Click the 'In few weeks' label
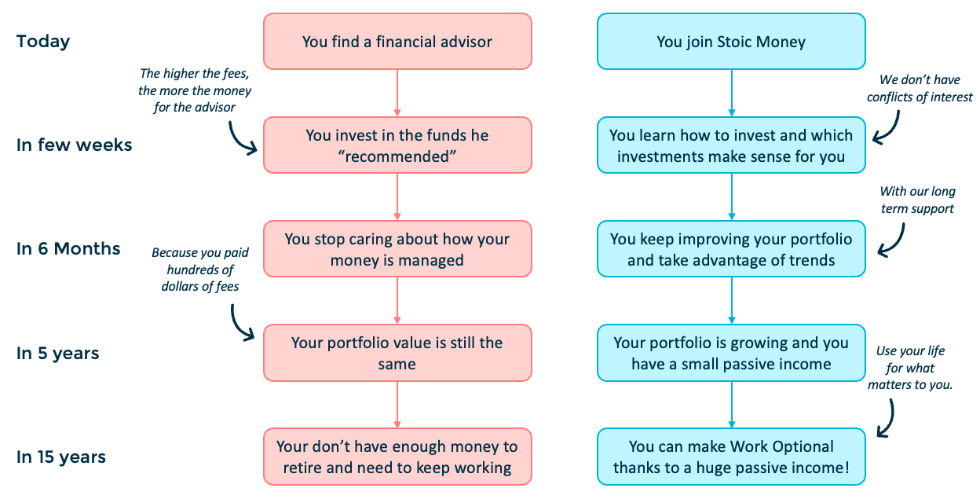 coord(74,145)
